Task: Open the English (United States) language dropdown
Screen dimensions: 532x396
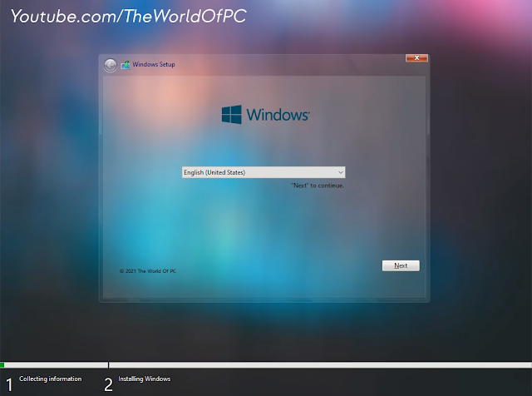Action: (x=264, y=172)
